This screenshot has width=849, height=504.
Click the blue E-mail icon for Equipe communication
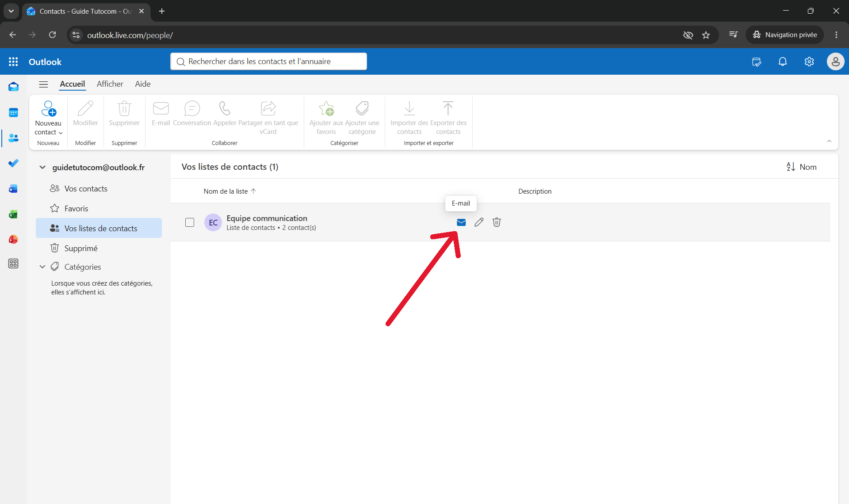coord(461,222)
